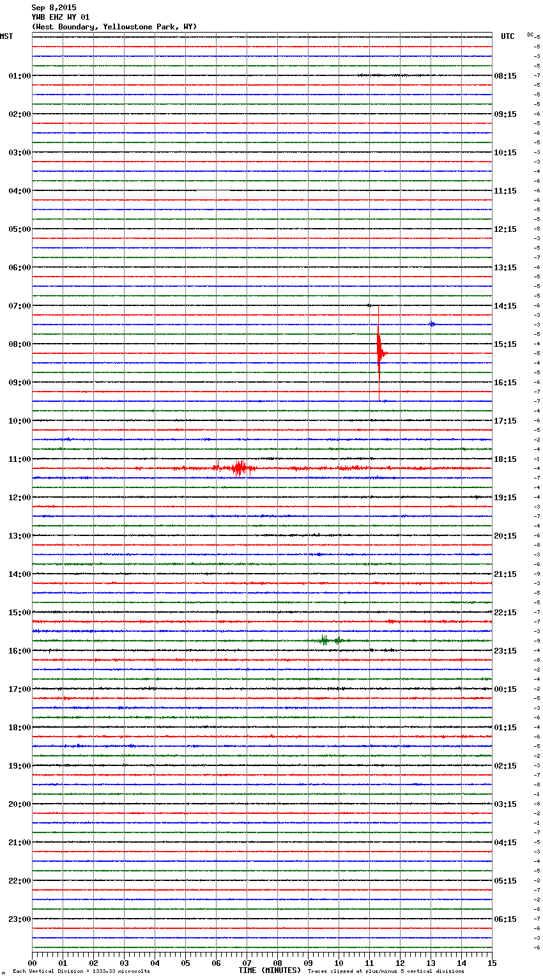
Task: Click the small blue blip on the 07:30 trace
Action: tap(432, 324)
